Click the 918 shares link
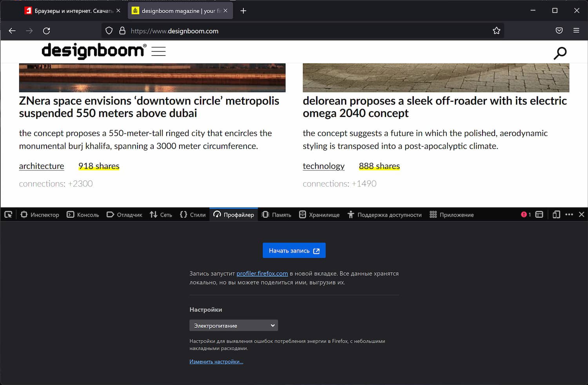This screenshot has height=385, width=588. coord(99,166)
